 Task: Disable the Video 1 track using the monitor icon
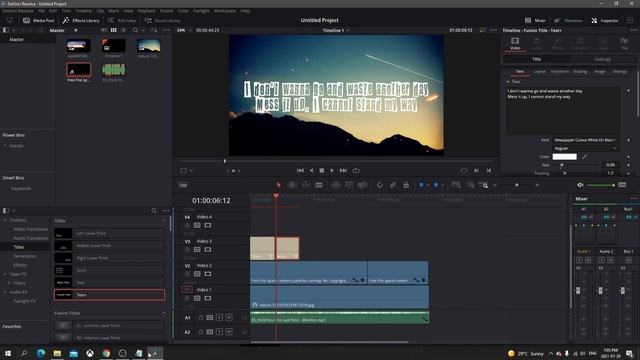(x=208, y=298)
